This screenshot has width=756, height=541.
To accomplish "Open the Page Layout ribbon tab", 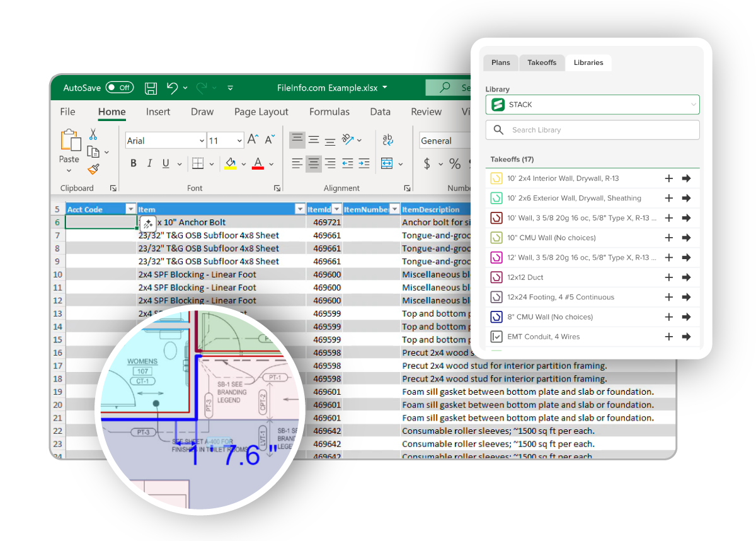I will click(261, 112).
